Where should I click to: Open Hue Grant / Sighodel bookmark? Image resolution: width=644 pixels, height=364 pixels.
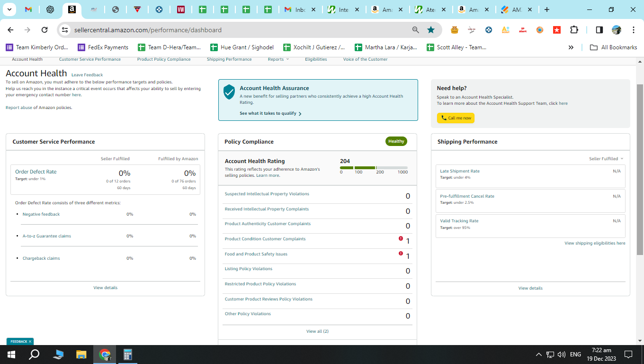241,47
